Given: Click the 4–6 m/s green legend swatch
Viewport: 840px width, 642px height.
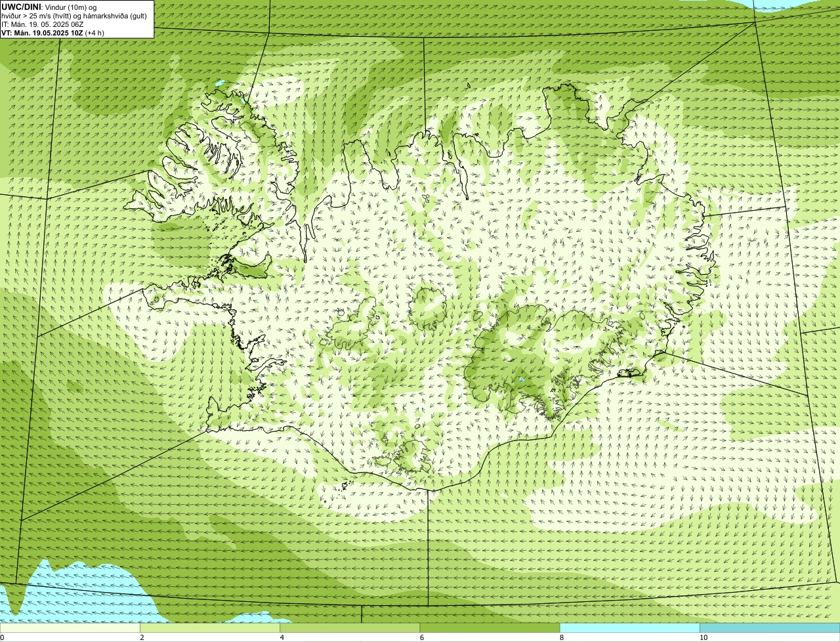Looking at the screenshot, I should click(x=350, y=628).
